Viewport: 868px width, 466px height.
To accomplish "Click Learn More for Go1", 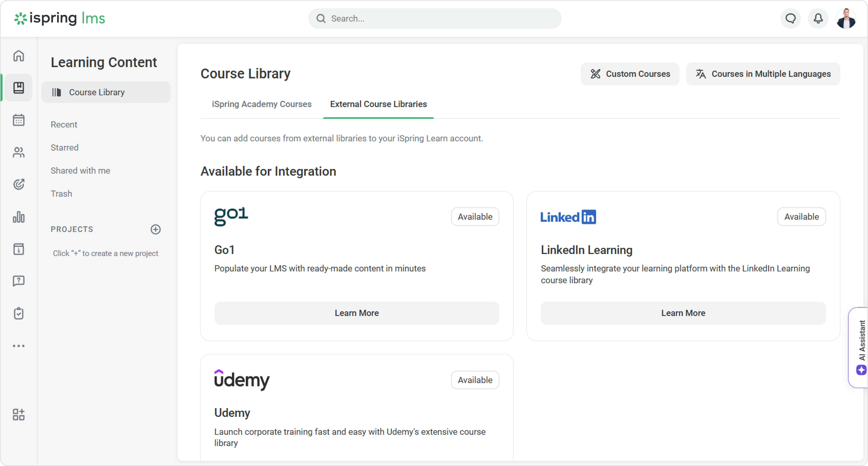I will (x=356, y=313).
